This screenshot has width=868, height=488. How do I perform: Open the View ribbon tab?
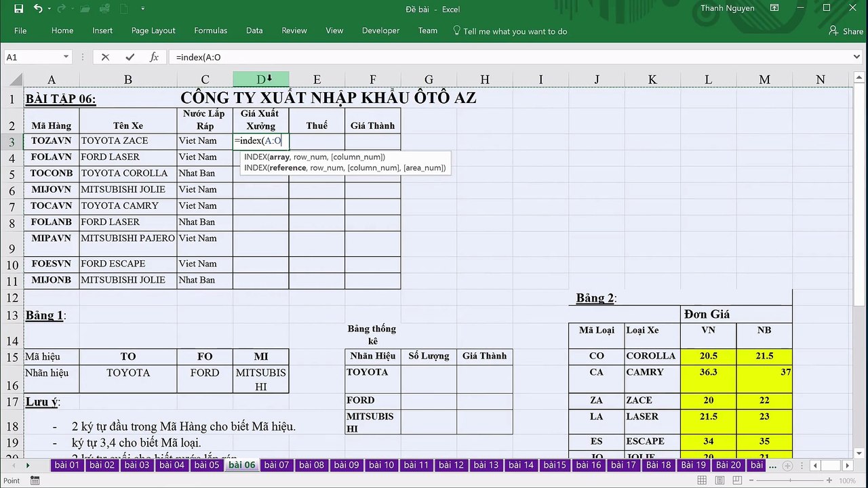click(x=334, y=30)
